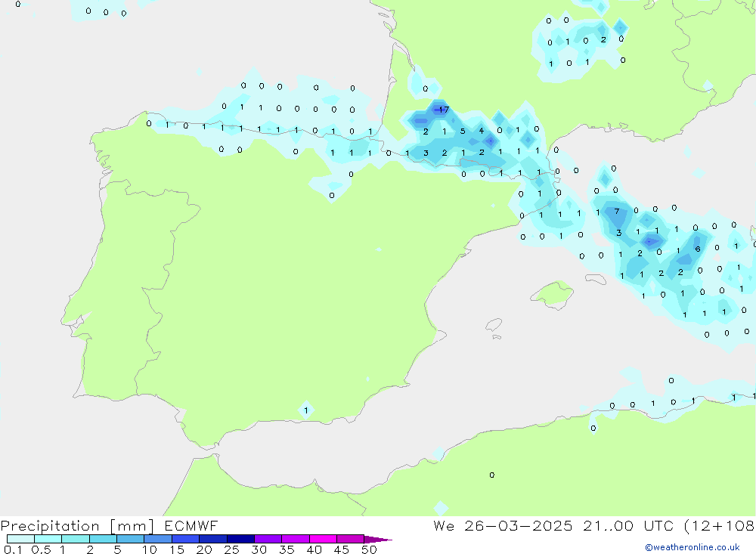Click the '20' legend scale value
Screen dimensions: 756x554
(204, 549)
